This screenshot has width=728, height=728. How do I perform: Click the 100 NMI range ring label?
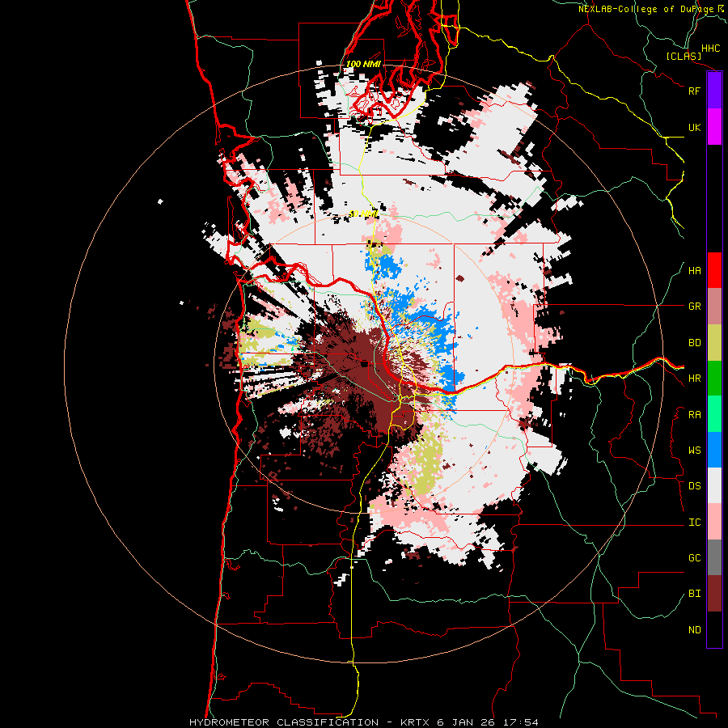tap(363, 64)
